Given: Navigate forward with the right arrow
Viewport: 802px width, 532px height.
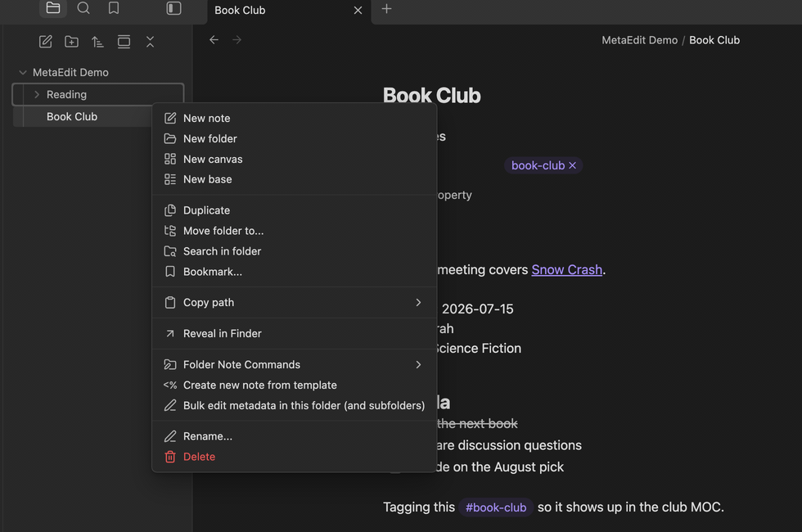Looking at the screenshot, I should [x=237, y=40].
